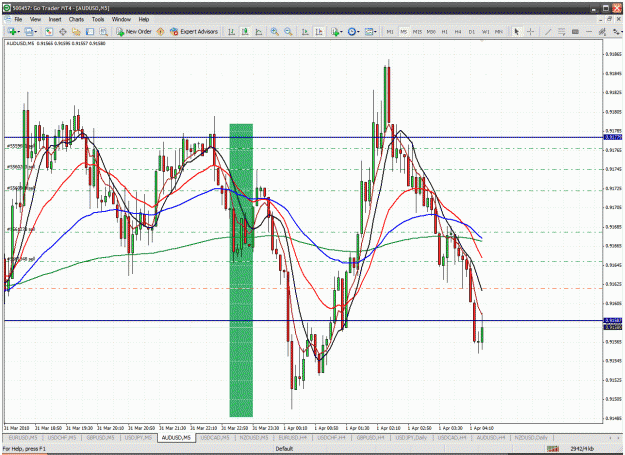This screenshot has width=625, height=455.
Task: Zoom in on the chart
Action: click(275, 31)
